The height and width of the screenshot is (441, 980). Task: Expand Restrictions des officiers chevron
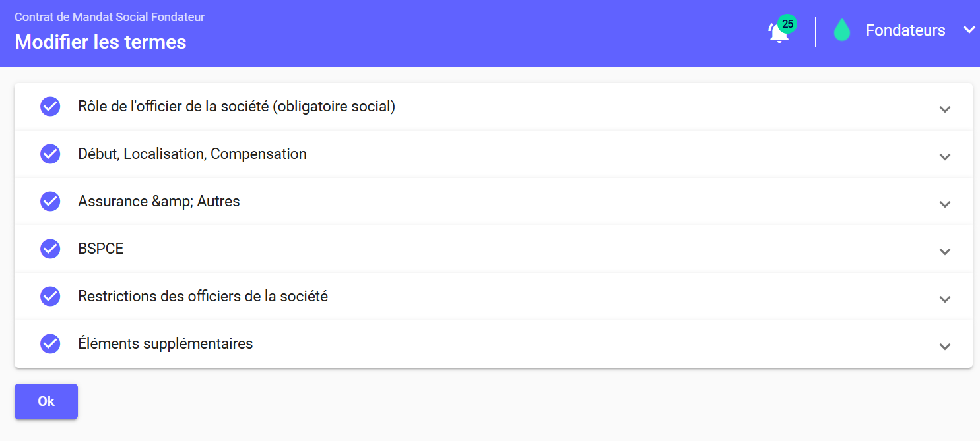(x=945, y=299)
